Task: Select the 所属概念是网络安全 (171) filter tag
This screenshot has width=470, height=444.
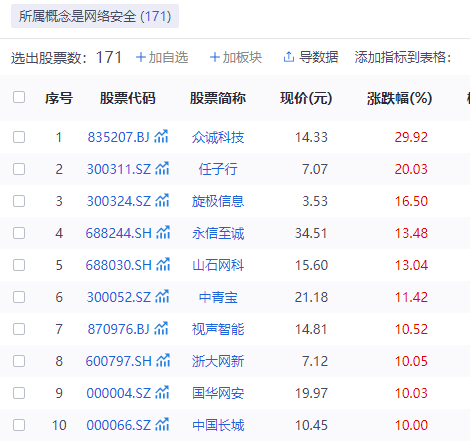Action: pos(95,16)
